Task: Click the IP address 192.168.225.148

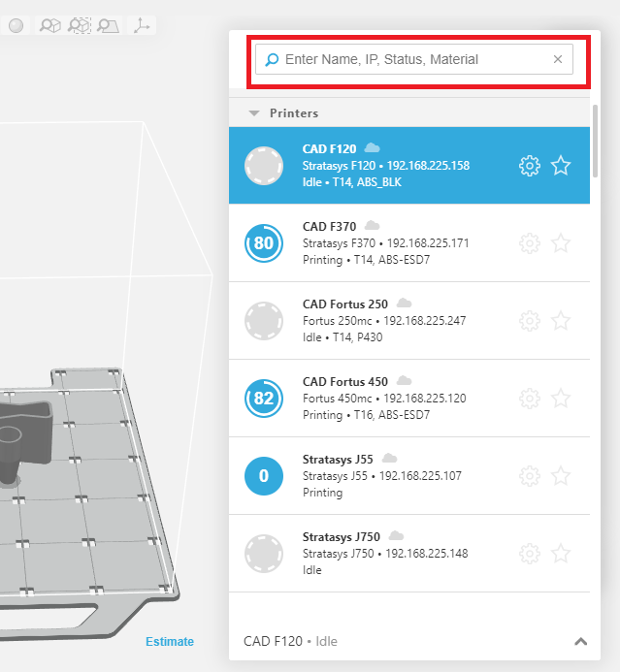Action: 427,554
